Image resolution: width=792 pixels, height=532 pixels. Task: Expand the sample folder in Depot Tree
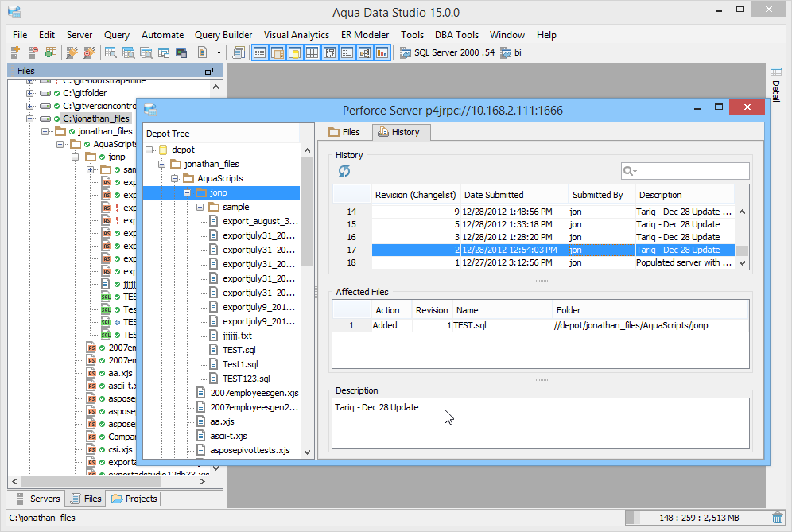tap(200, 207)
